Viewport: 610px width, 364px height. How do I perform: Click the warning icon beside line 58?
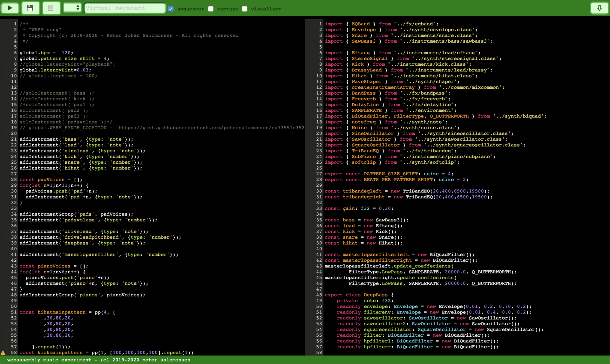[3, 353]
